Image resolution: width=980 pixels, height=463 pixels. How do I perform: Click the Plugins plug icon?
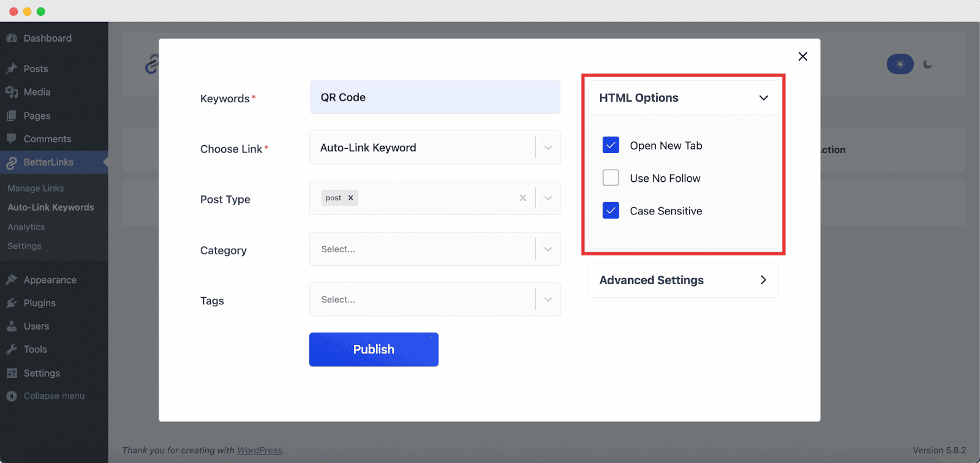click(x=12, y=303)
